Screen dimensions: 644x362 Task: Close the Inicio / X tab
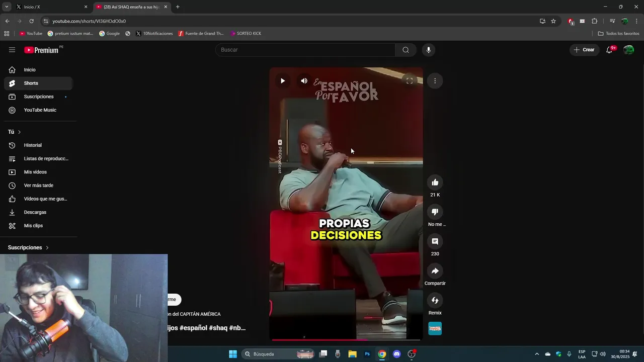(86, 7)
